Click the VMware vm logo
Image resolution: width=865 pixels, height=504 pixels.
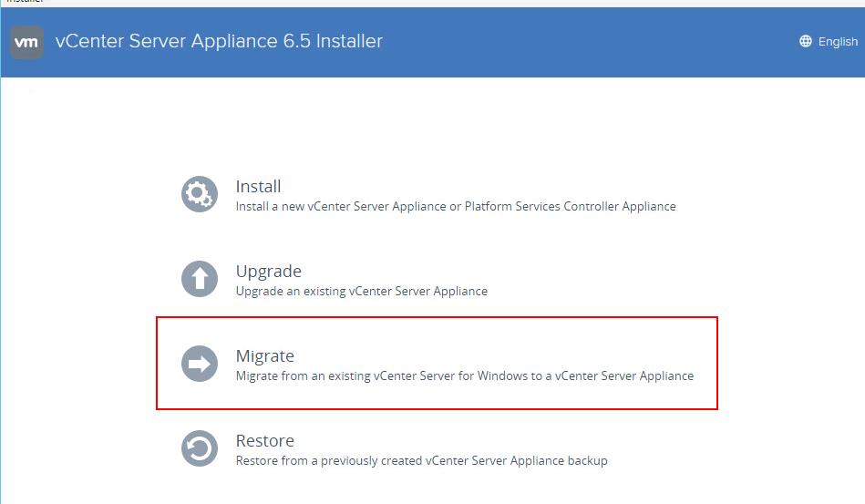point(26,42)
